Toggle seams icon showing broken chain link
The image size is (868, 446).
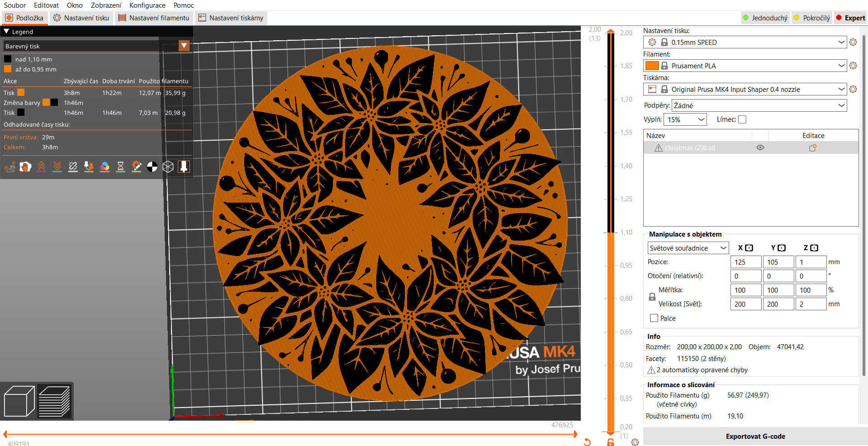73,167
